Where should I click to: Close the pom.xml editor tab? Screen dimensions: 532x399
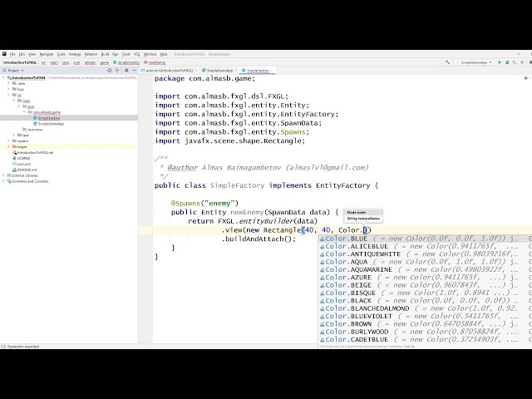196,71
